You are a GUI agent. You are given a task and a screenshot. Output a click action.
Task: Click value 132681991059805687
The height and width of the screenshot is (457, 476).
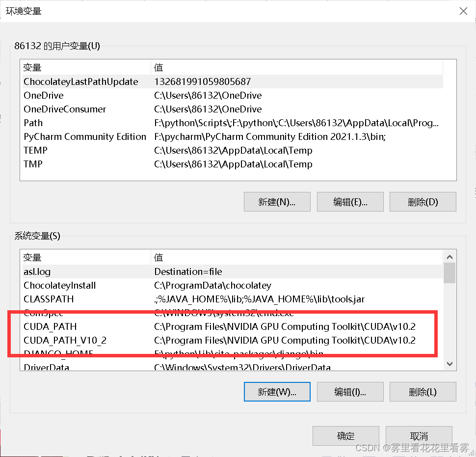[203, 81]
